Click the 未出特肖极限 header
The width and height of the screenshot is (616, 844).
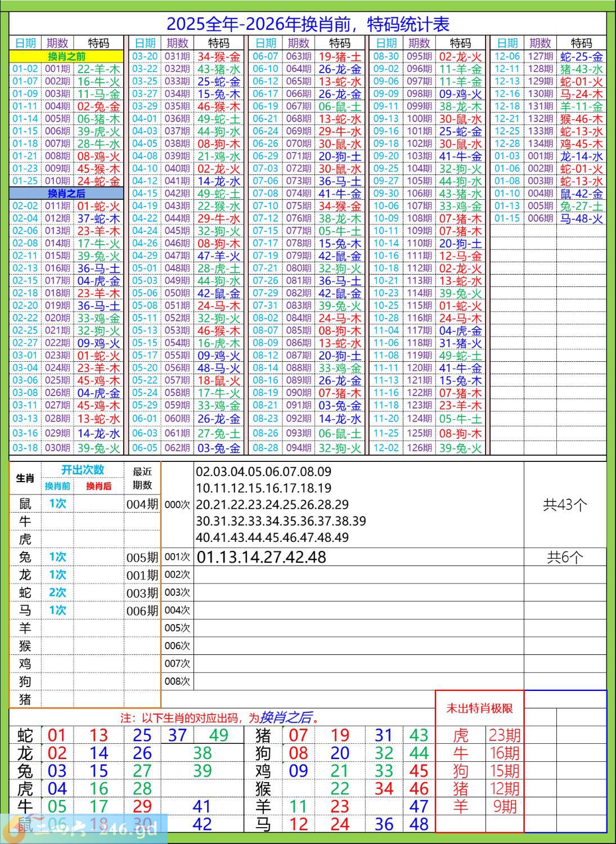point(479,708)
